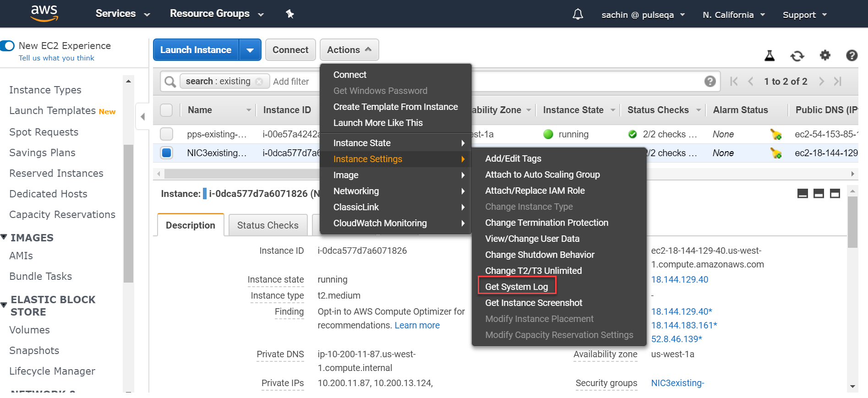The image size is (868, 398).
Task: Go to first page of results
Action: 734,82
